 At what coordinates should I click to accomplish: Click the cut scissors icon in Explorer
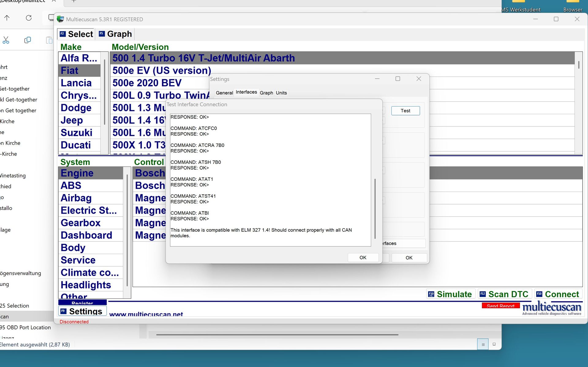pos(6,40)
